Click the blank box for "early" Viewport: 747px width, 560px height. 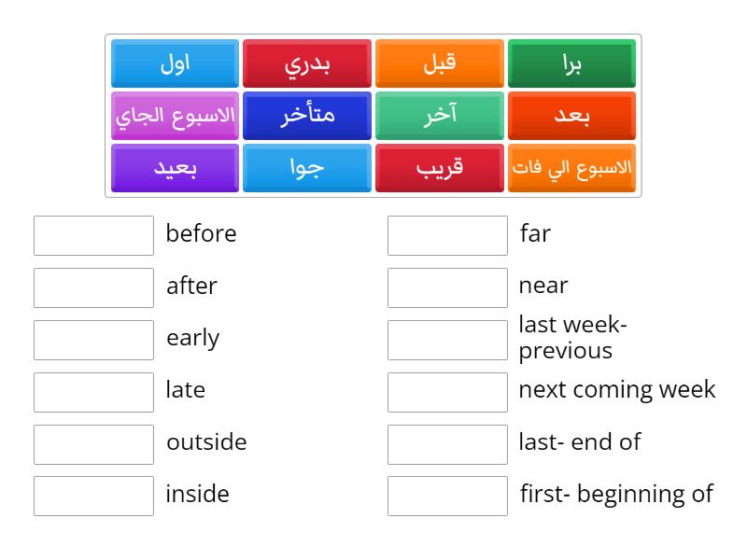click(x=93, y=340)
